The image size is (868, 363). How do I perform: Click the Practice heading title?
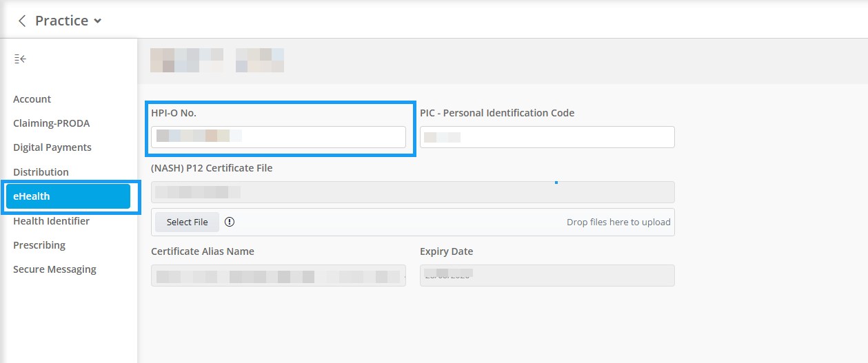pyautogui.click(x=62, y=21)
